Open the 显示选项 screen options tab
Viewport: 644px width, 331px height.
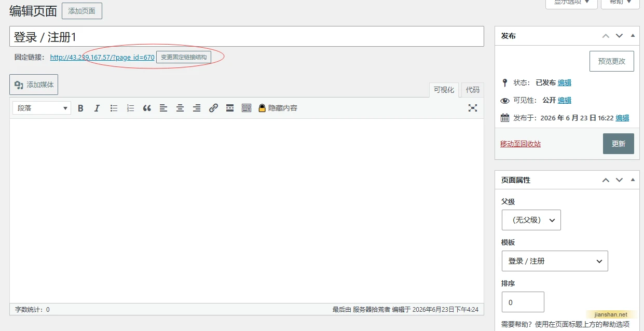click(x=572, y=3)
